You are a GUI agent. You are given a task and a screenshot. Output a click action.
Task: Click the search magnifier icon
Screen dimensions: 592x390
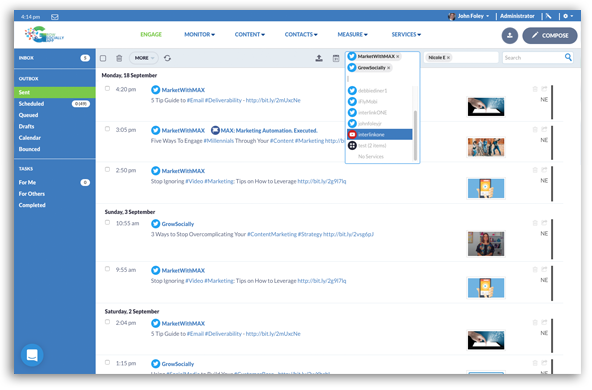[x=568, y=57]
